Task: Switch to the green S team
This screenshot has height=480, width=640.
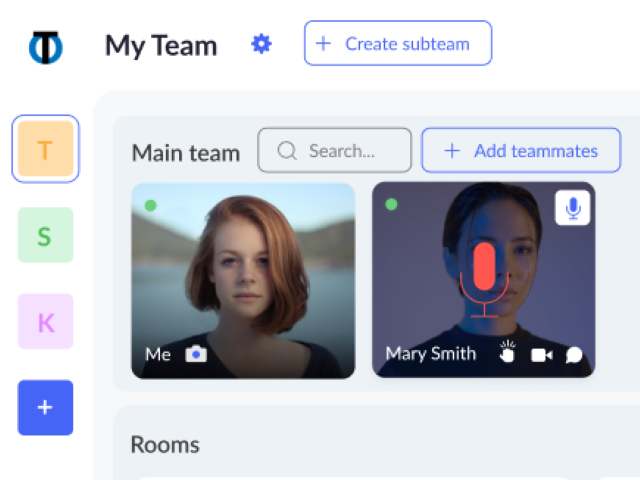Action: tap(45, 235)
